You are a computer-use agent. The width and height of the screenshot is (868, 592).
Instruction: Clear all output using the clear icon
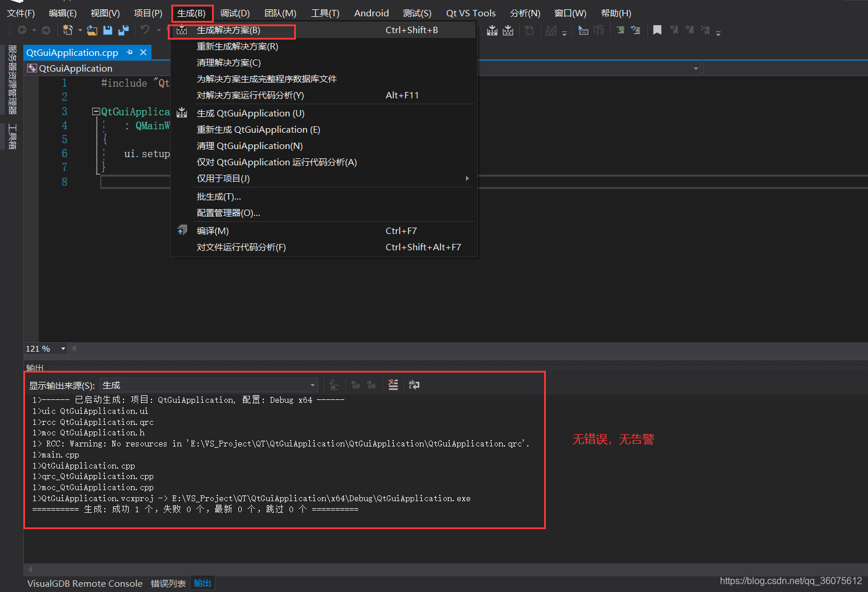click(393, 384)
